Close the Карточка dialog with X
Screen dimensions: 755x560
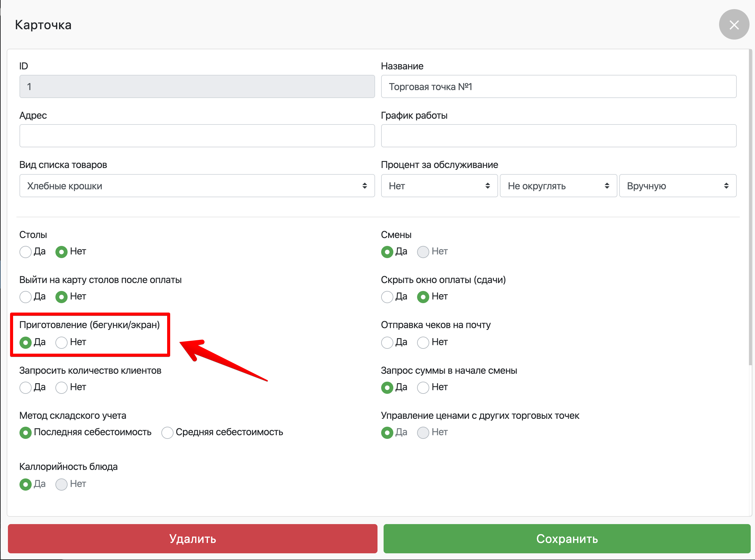coord(734,25)
